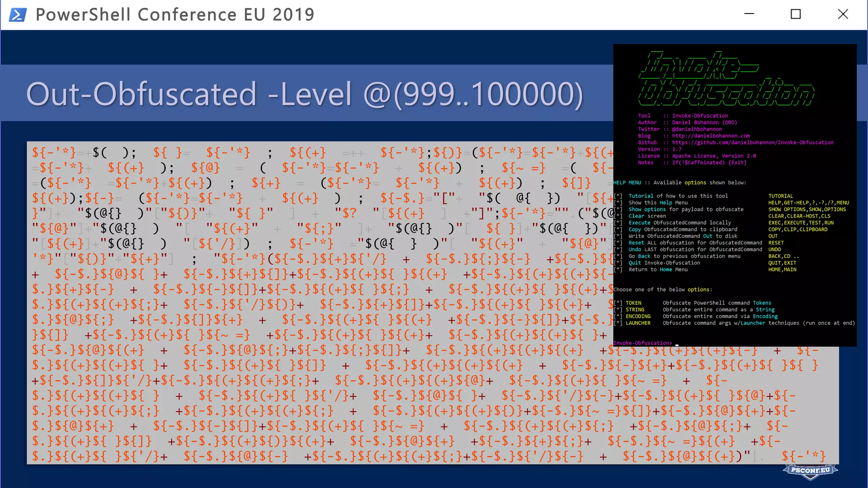Select the ENCODING obfuscation option

tap(638, 316)
